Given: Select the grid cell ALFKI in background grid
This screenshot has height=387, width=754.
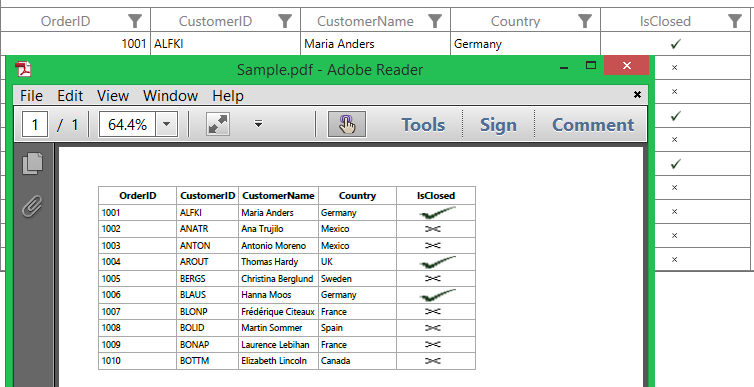Looking at the screenshot, I should pyautogui.click(x=226, y=44).
